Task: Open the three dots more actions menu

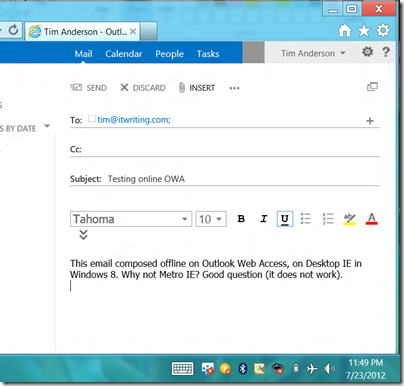Action: 234,88
